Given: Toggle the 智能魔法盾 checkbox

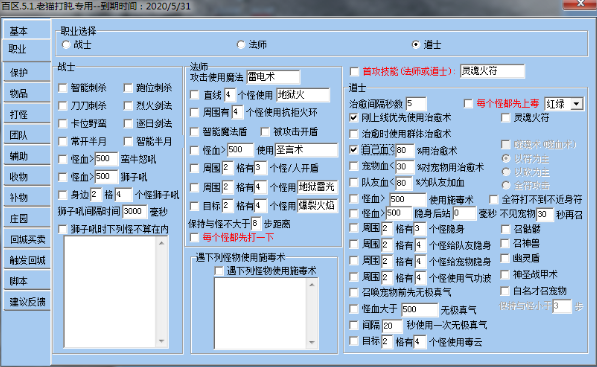Looking at the screenshot, I should 195,132.
